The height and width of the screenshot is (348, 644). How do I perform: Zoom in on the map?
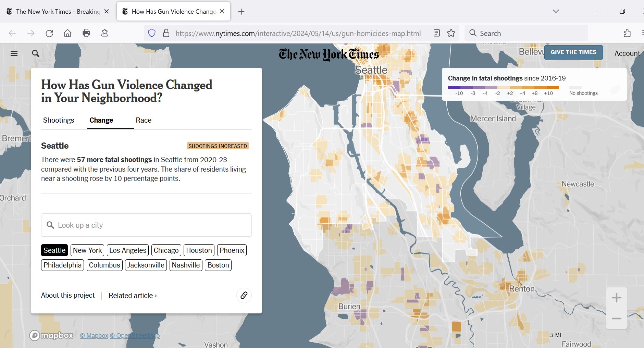(616, 298)
